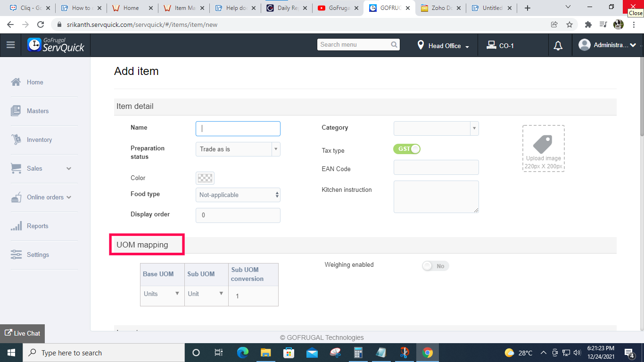Close the Untitled browser tab
The height and width of the screenshot is (362, 644).
[x=510, y=8]
